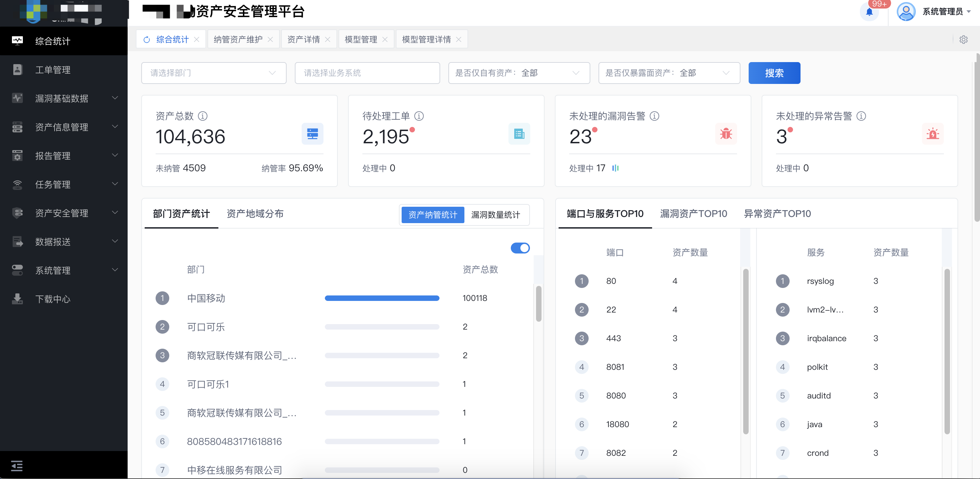The image size is (980, 479).
Task: Close the 纳管资产维护 tab
Action: pyautogui.click(x=270, y=40)
